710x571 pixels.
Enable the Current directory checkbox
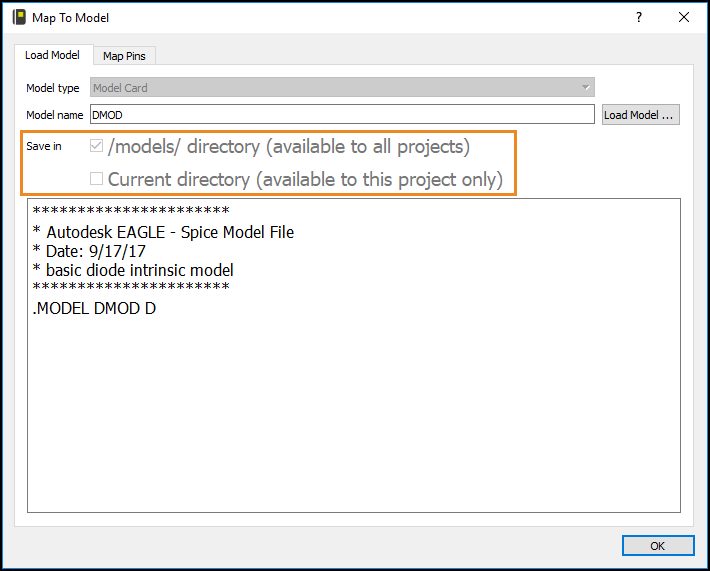click(x=97, y=180)
